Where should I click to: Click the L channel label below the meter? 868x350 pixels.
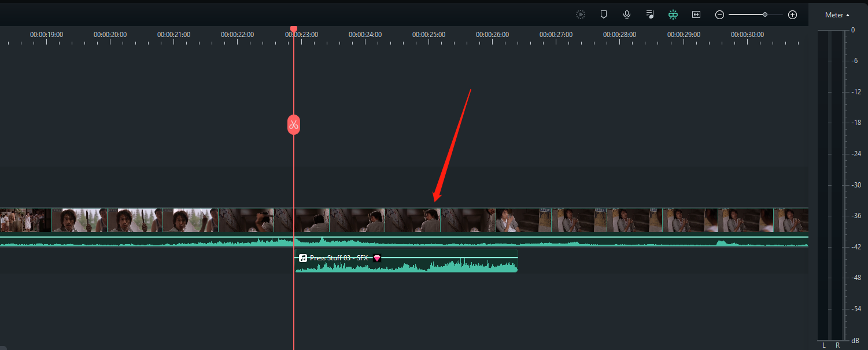pyautogui.click(x=823, y=345)
